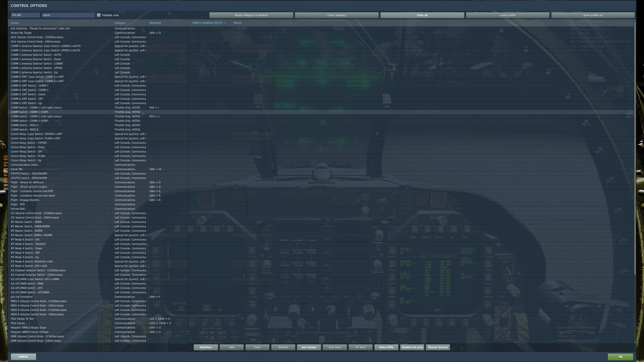
Task: Click the Rescan devices button
Action: pos(438,347)
